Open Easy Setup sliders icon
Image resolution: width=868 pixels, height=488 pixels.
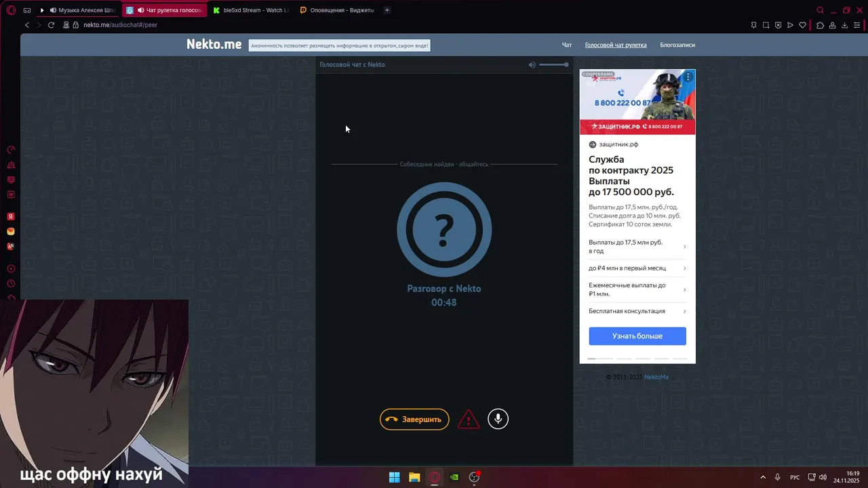click(857, 25)
